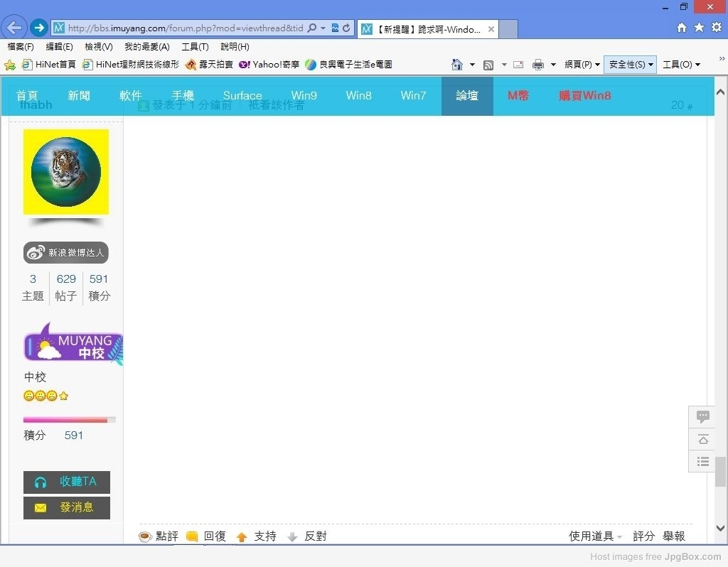Click the browser Back arrow button
Image resolution: width=728 pixels, height=567 pixels.
tap(14, 28)
